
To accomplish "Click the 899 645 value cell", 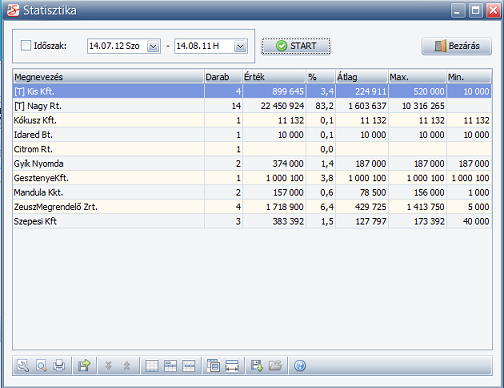I will tap(274, 91).
